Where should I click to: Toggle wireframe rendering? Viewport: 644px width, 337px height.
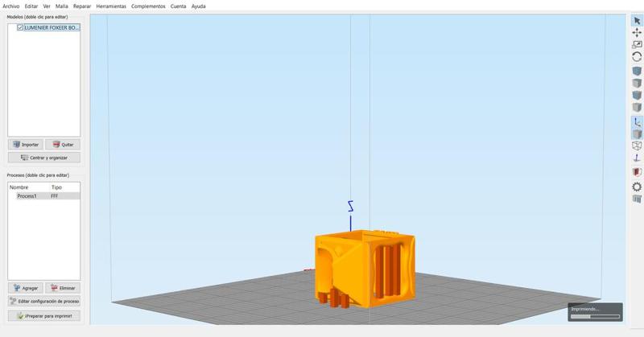click(x=637, y=146)
